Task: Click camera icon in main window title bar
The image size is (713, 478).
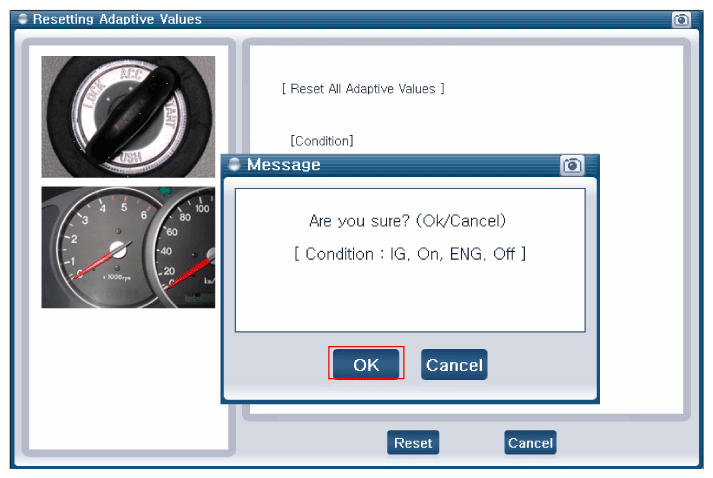Action: pyautogui.click(x=681, y=19)
